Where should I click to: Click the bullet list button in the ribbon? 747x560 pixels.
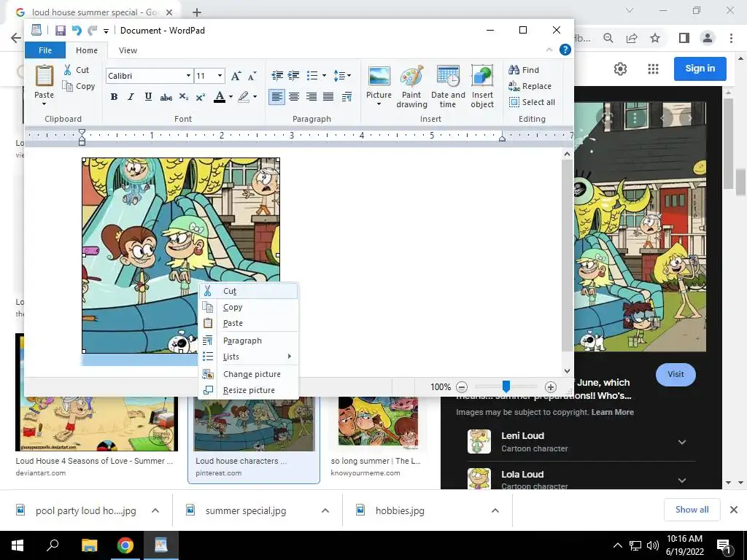pos(312,75)
